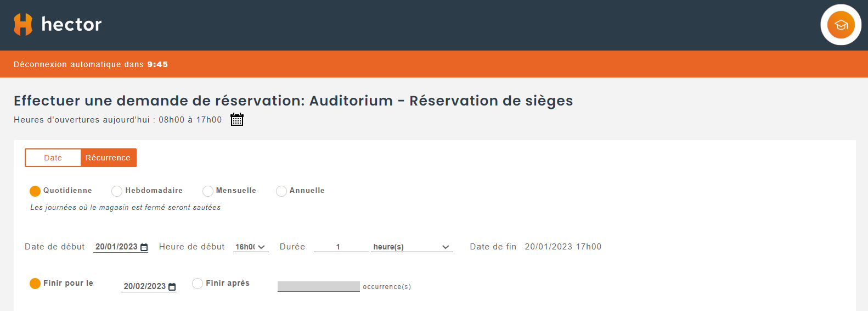Image resolution: width=868 pixels, height=311 pixels.
Task: Open the graduation cap profile button
Action: pyautogui.click(x=841, y=25)
